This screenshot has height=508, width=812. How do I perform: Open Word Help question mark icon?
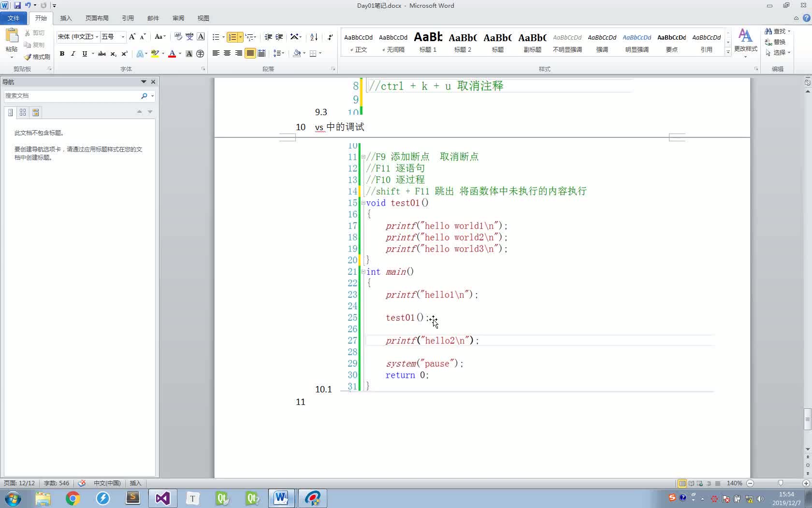pos(806,18)
